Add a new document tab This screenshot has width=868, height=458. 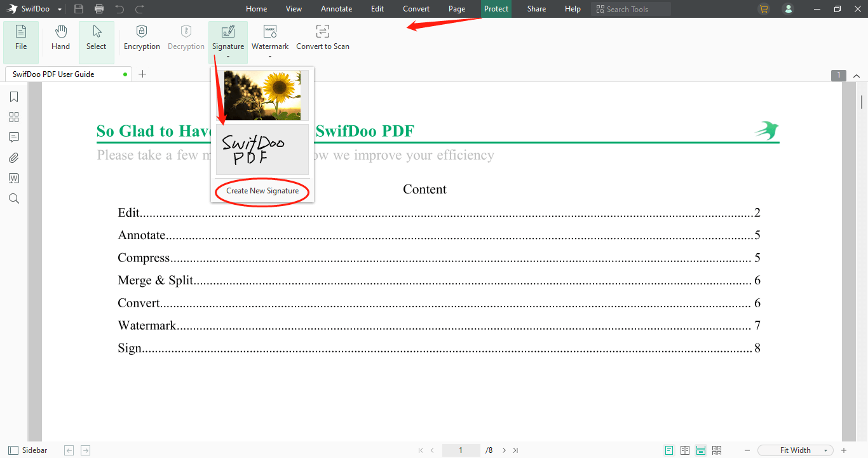click(142, 74)
